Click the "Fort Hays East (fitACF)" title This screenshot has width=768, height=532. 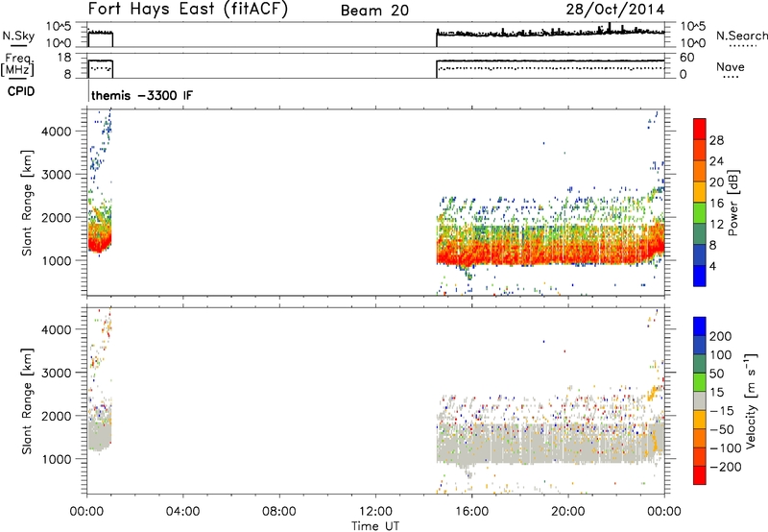point(187,10)
